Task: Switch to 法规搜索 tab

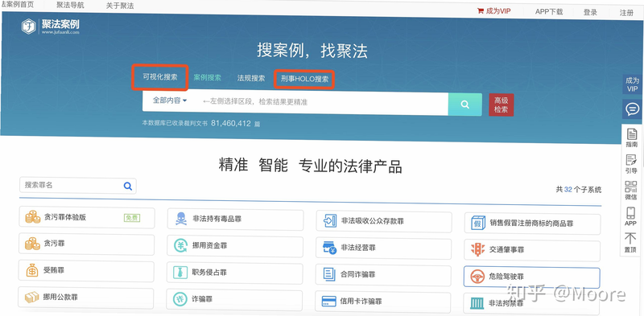Action: (251, 78)
